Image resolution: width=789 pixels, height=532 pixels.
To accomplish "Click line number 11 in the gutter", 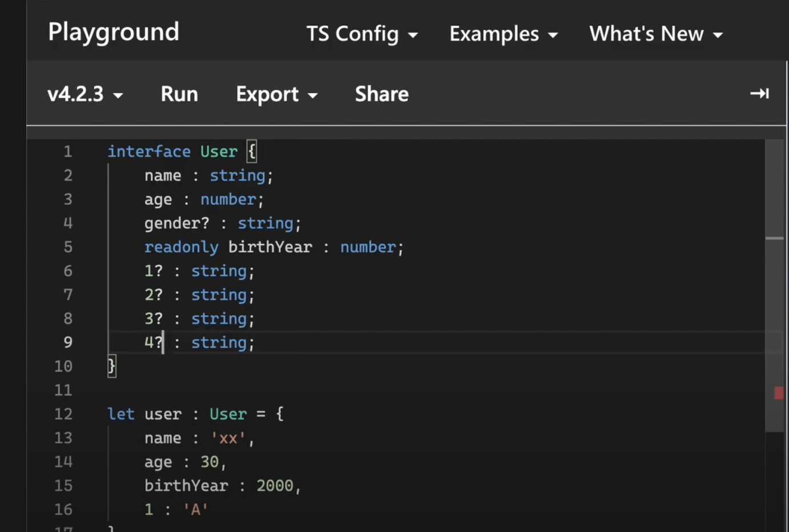I will pyautogui.click(x=63, y=390).
